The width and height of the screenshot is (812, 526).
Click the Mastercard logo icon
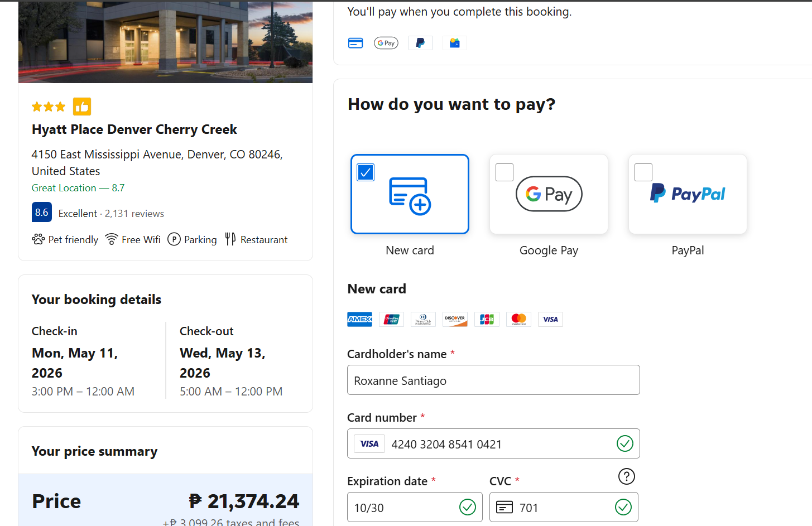[519, 319]
